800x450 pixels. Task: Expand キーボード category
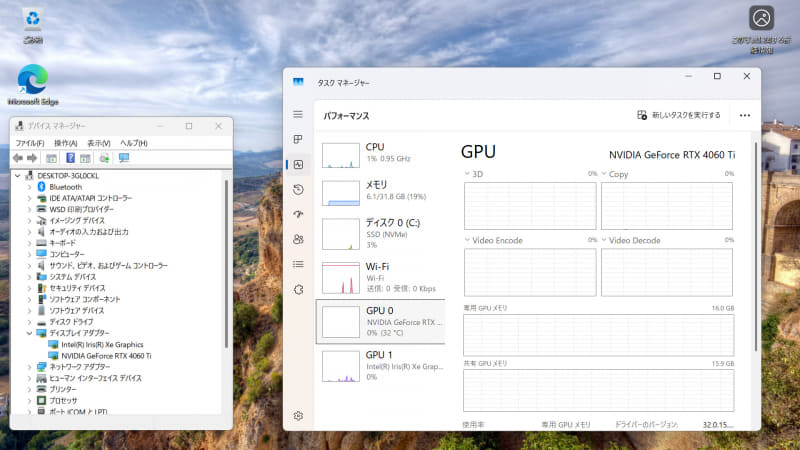tap(29, 243)
